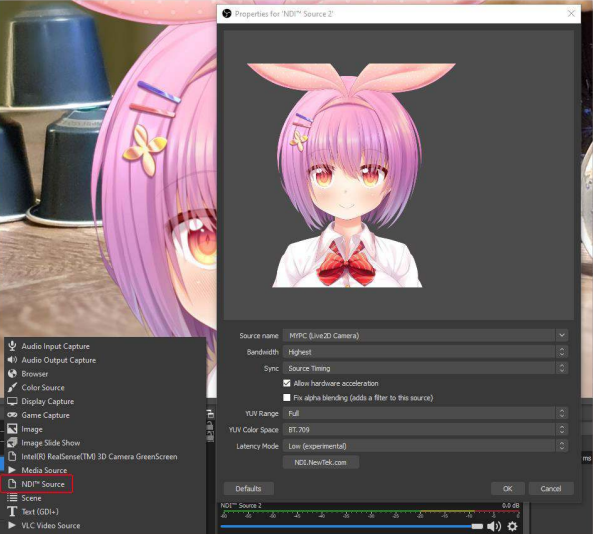Click the Bandwidth spinner arrows
This screenshot has width=593, height=534.
tap(562, 352)
